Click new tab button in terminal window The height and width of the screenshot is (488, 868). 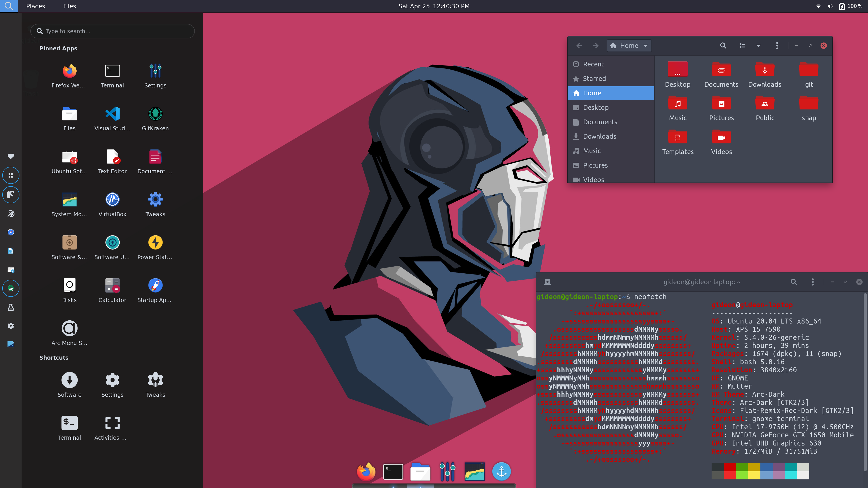547,282
